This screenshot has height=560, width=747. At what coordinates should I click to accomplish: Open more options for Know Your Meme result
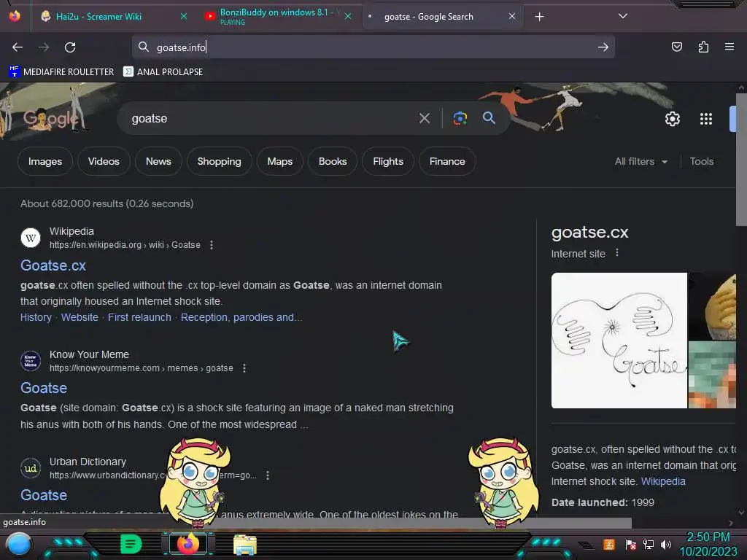coord(244,368)
